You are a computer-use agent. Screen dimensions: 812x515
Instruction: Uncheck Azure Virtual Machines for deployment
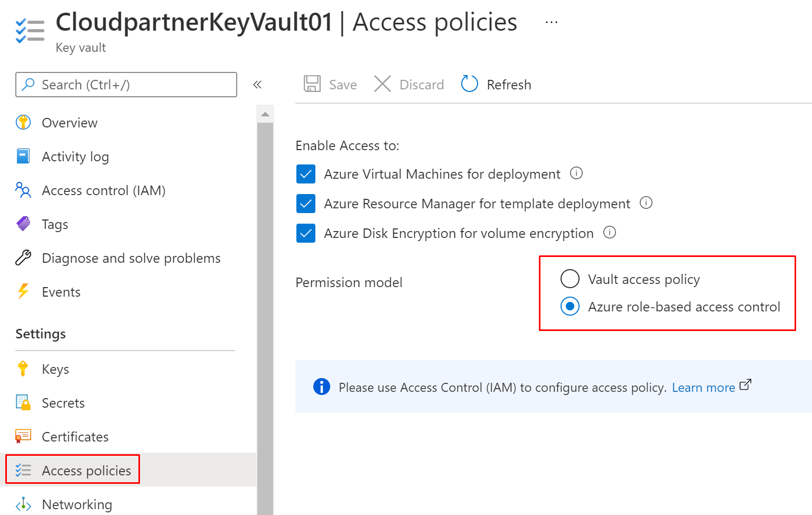(306, 174)
